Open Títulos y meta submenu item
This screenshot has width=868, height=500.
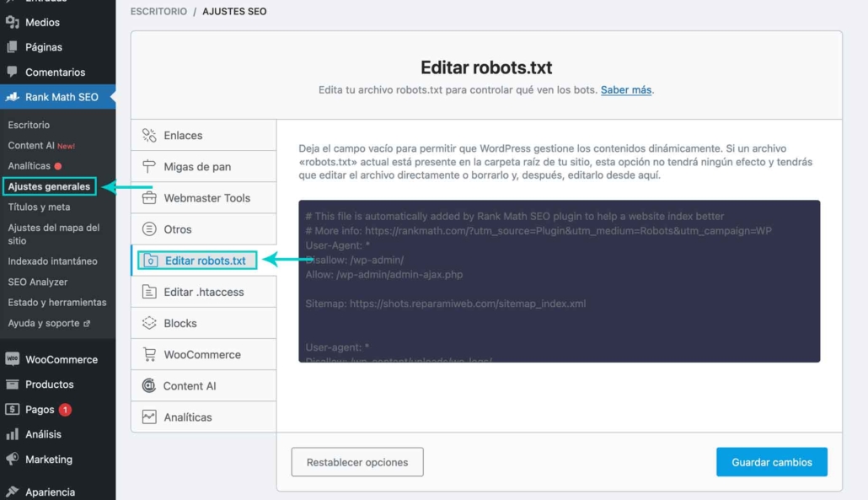point(39,207)
